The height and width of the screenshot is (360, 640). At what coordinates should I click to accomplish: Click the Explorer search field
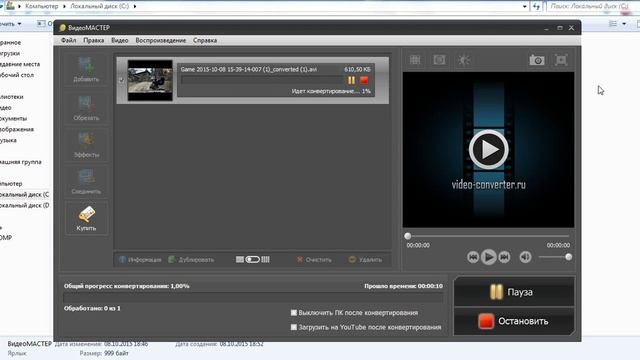(593, 6)
